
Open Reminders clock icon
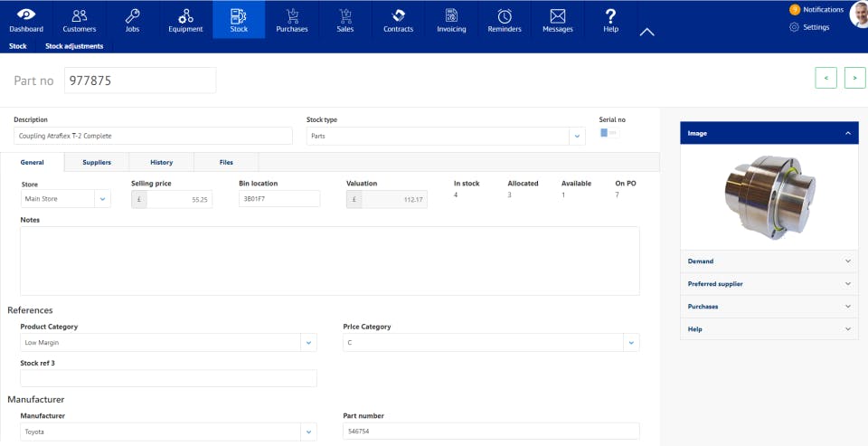pos(505,15)
